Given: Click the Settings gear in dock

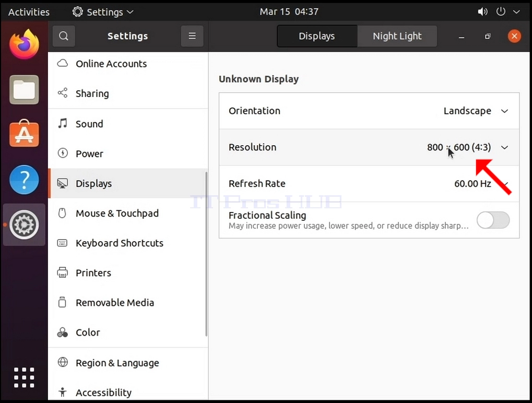Looking at the screenshot, I should pyautogui.click(x=24, y=224).
